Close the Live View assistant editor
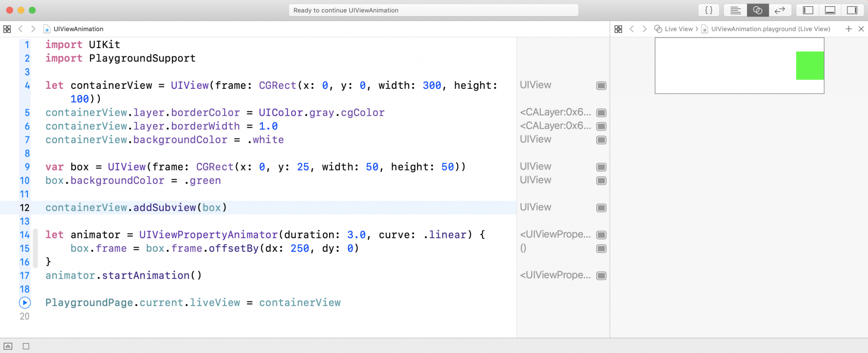The image size is (868, 353). coord(861,29)
